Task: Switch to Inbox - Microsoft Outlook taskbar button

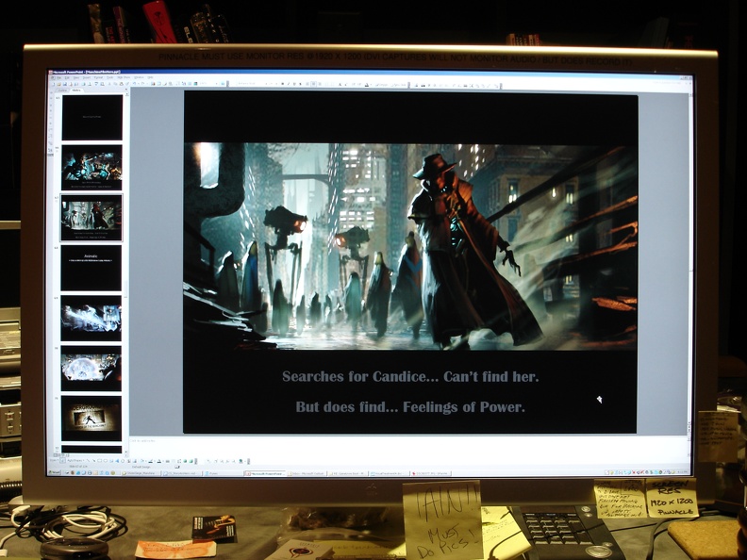Action: (307, 473)
